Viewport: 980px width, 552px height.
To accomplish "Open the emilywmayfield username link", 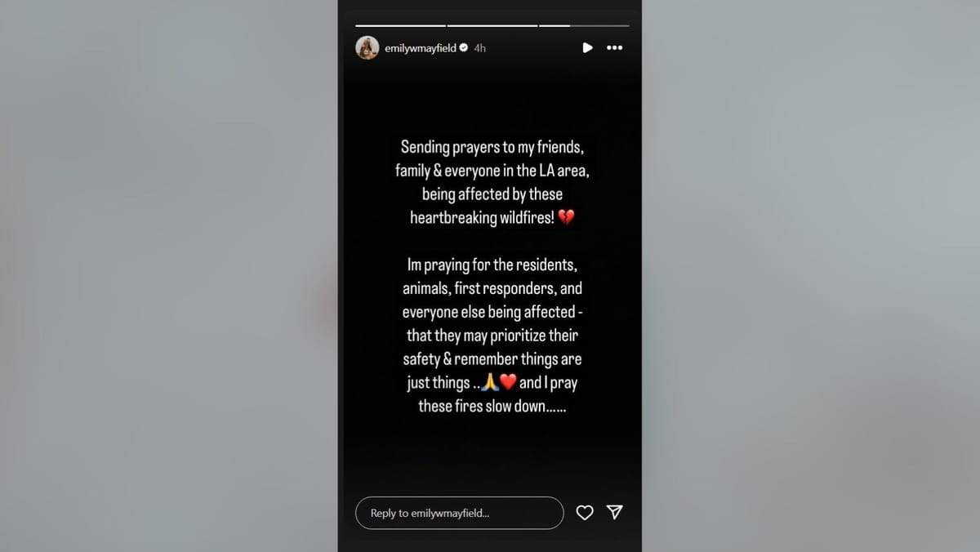I will 421,48.
